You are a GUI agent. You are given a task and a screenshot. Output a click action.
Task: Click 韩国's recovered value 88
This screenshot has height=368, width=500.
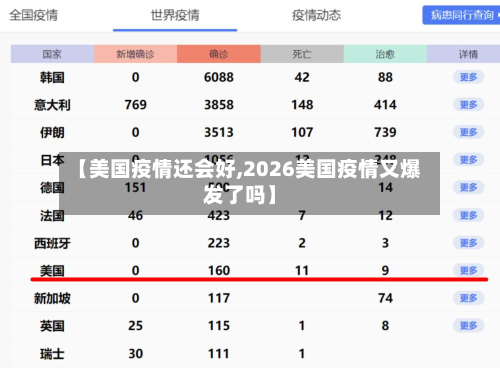[x=385, y=77]
